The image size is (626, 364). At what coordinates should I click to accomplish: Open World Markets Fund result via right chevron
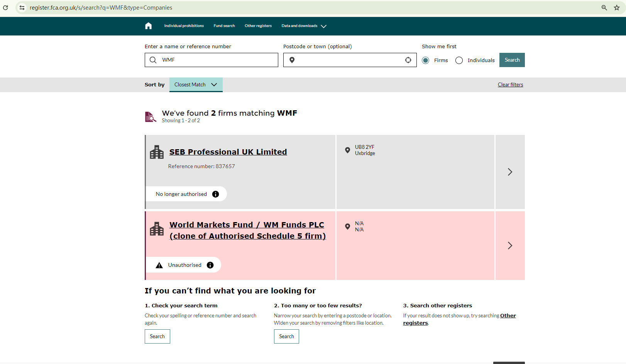click(510, 246)
